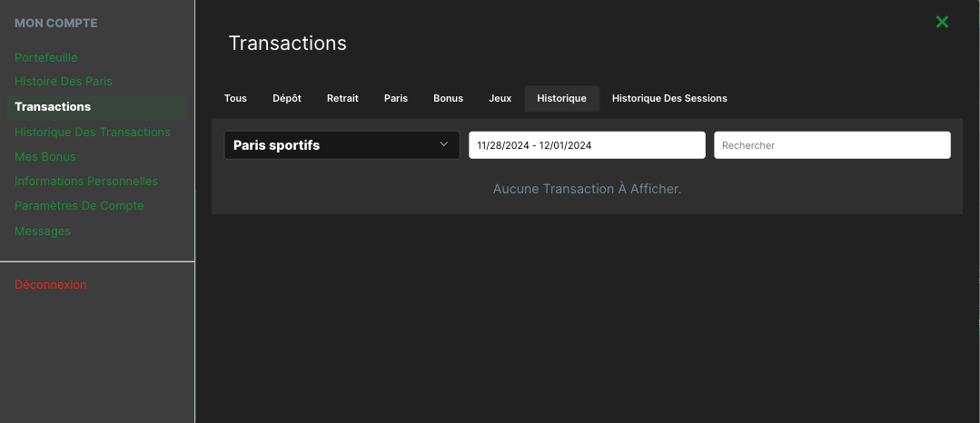Click the red Déconnexion link
The height and width of the screenshot is (423, 980).
pos(51,284)
